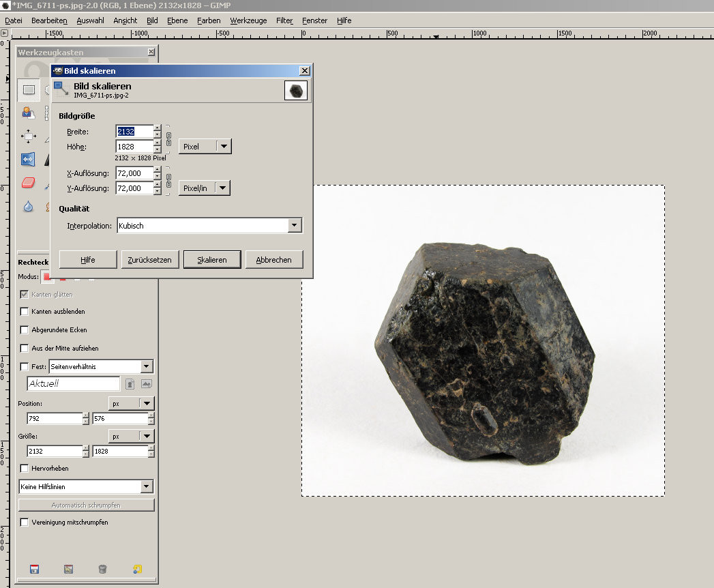The width and height of the screenshot is (714, 588).
Task: Select the Blur/Sharpen droplet tool
Action: pyautogui.click(x=28, y=206)
